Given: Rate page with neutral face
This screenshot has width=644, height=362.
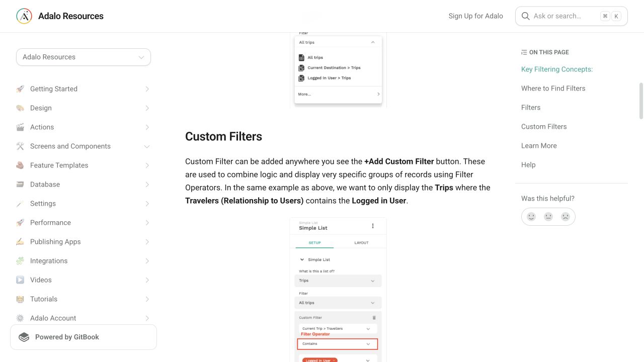Looking at the screenshot, I should pos(548,217).
